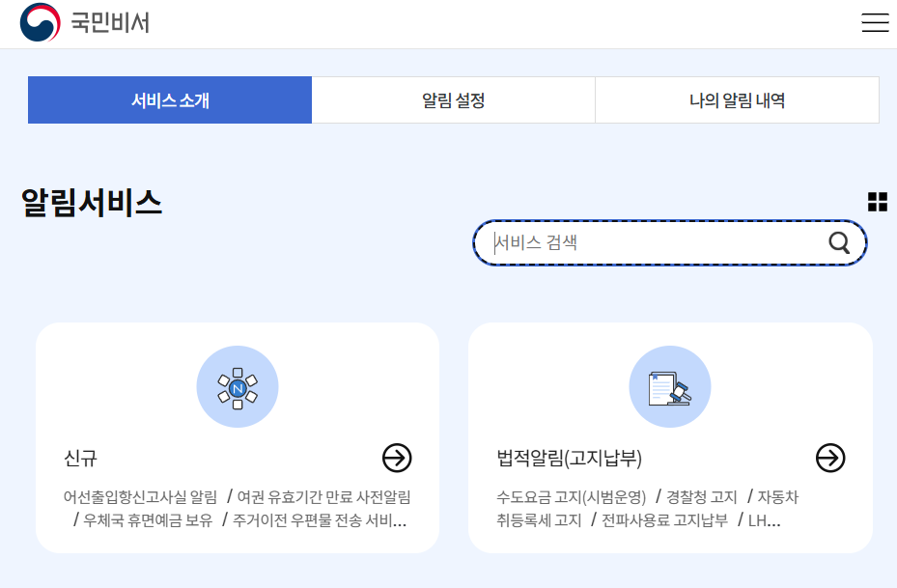Viewport: 897px width, 588px height.
Task: Switch to the 알림 설정 tab
Action: pyautogui.click(x=453, y=99)
